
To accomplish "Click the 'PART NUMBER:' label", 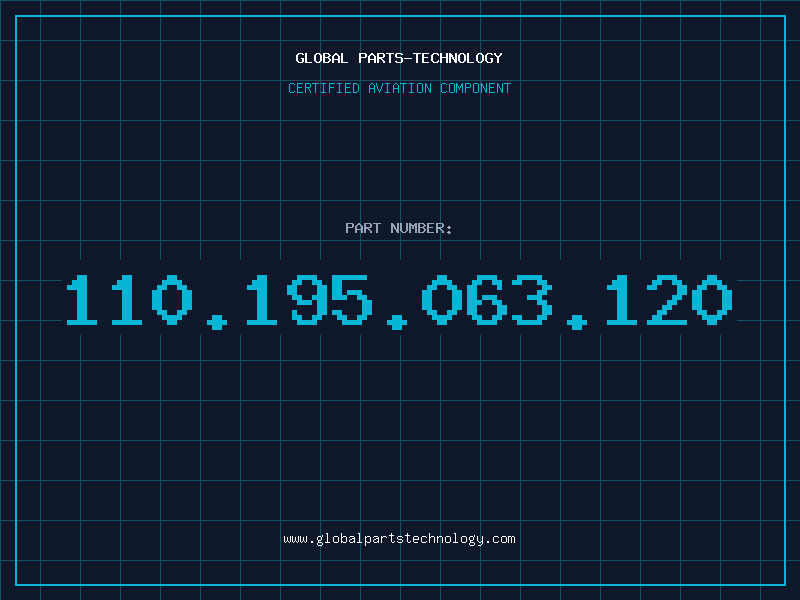I will coord(399,228).
